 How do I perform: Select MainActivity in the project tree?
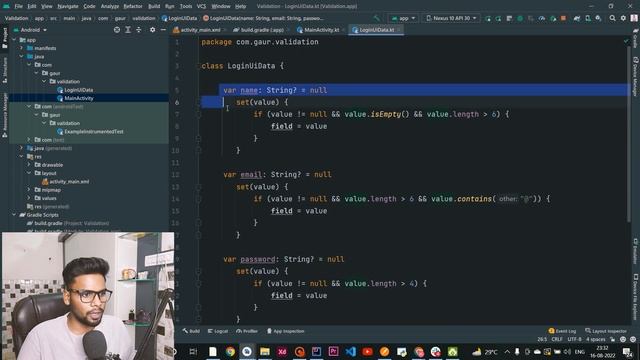pos(75,98)
